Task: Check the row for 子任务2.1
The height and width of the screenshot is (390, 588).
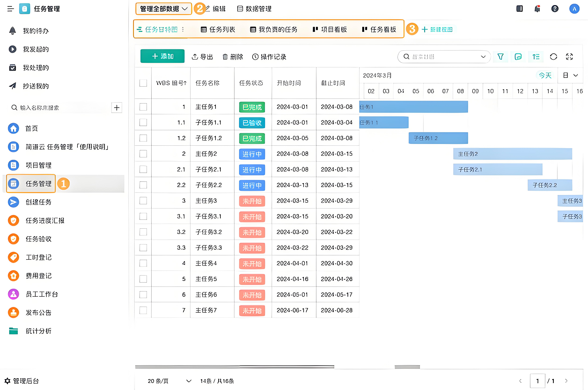Action: [143, 169]
